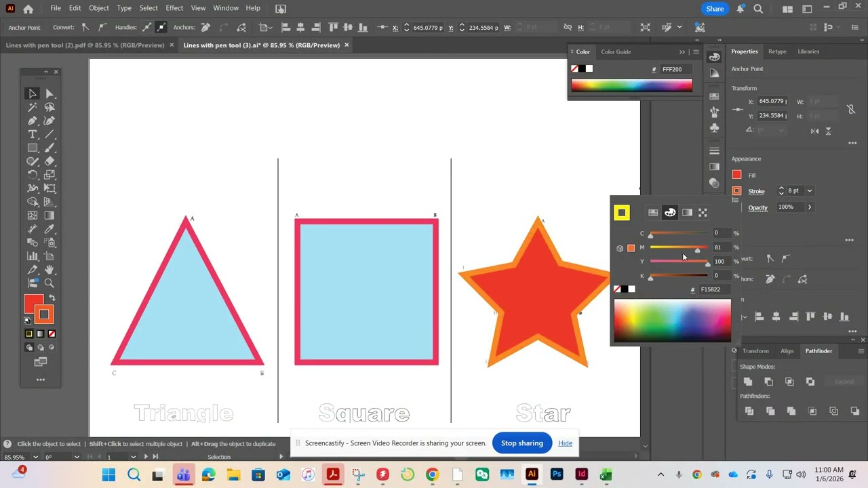Viewport: 868px width, 488px height.
Task: Select the Line Segment tool
Action: tap(50, 134)
